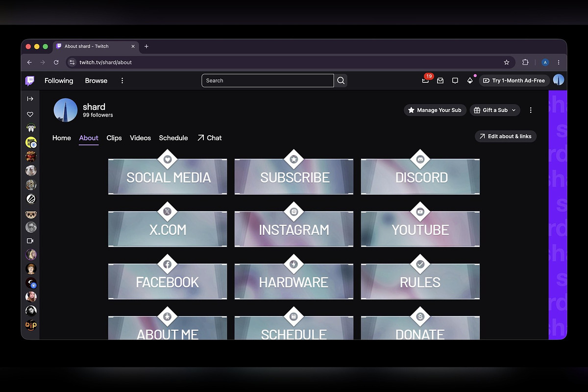Expand the left sidebar arrow
This screenshot has width=588, height=392.
[x=30, y=98]
